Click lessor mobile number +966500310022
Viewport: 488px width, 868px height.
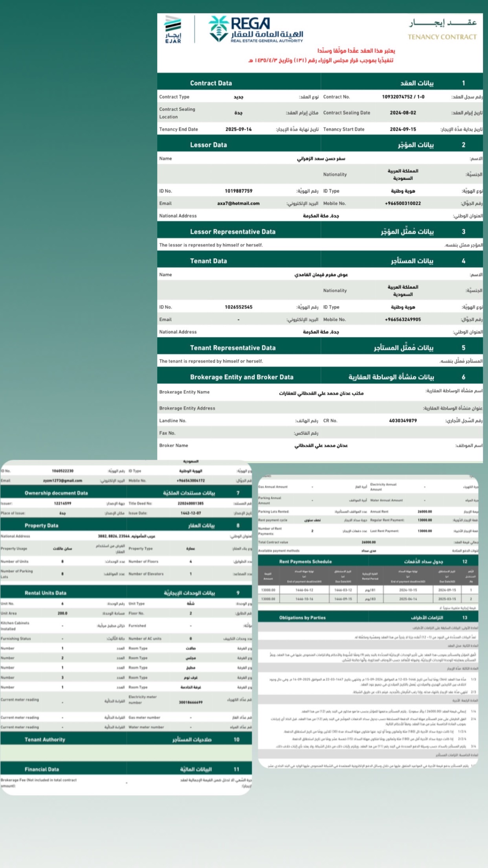coord(403,203)
